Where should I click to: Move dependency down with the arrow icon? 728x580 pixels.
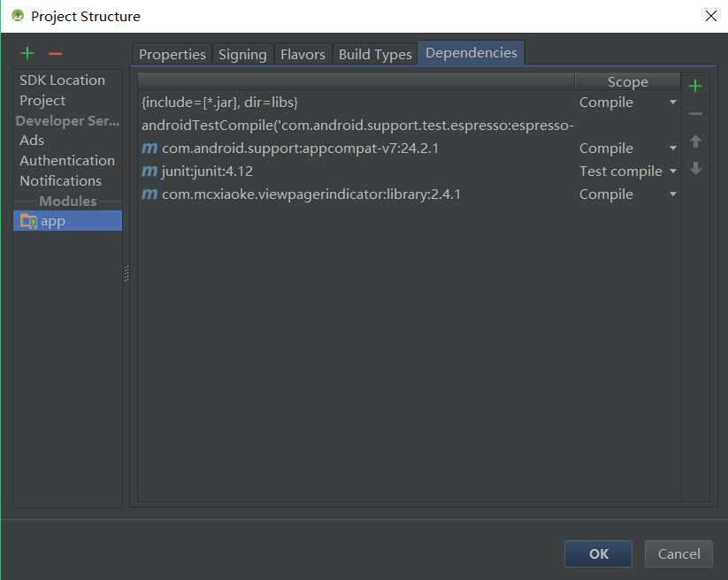[695, 169]
